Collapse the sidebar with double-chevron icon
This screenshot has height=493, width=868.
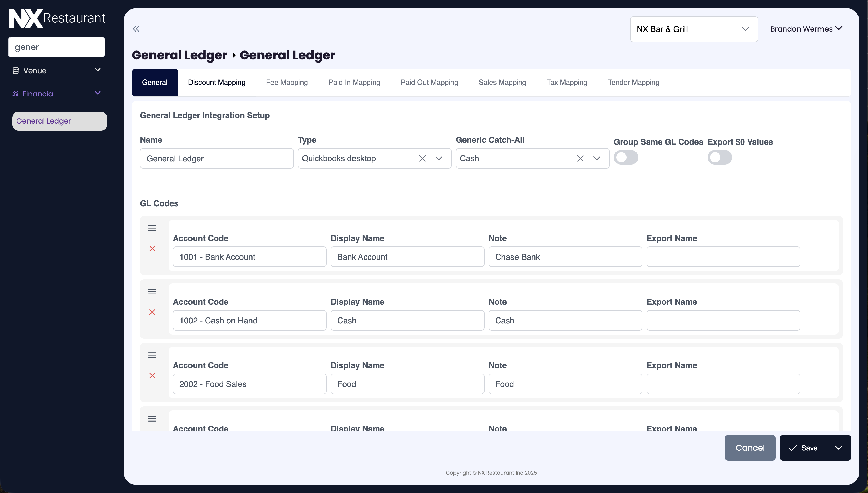[x=136, y=29]
